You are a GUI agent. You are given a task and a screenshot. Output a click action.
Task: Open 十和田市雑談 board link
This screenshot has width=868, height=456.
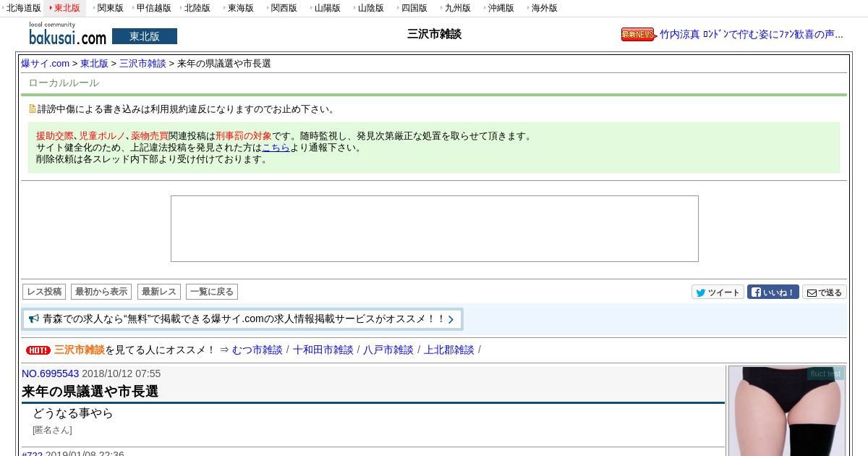pos(323,350)
